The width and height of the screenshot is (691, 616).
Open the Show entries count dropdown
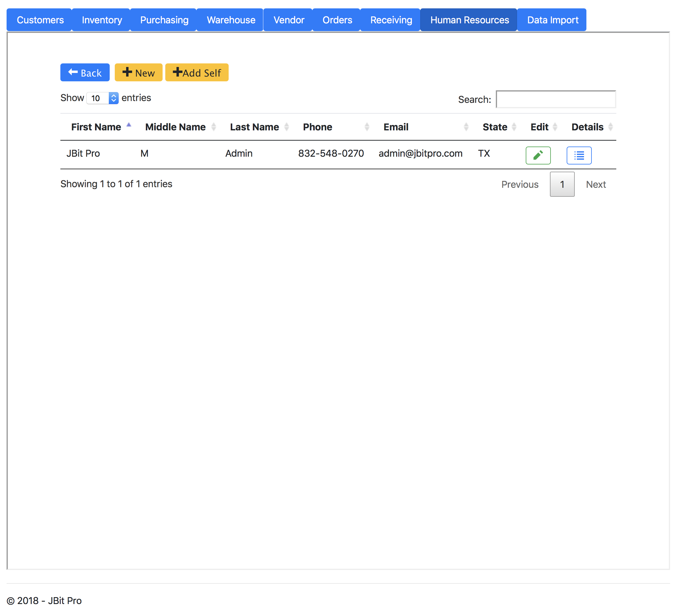[x=103, y=98]
